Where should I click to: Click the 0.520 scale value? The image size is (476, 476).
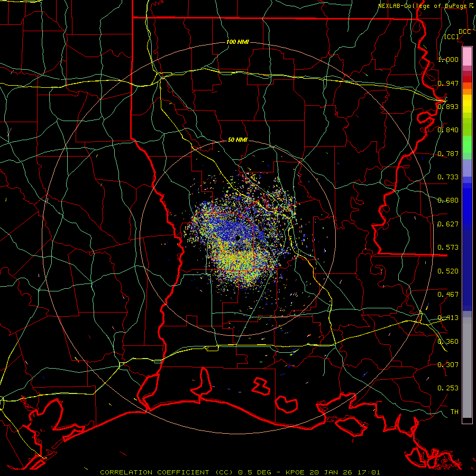coord(448,271)
